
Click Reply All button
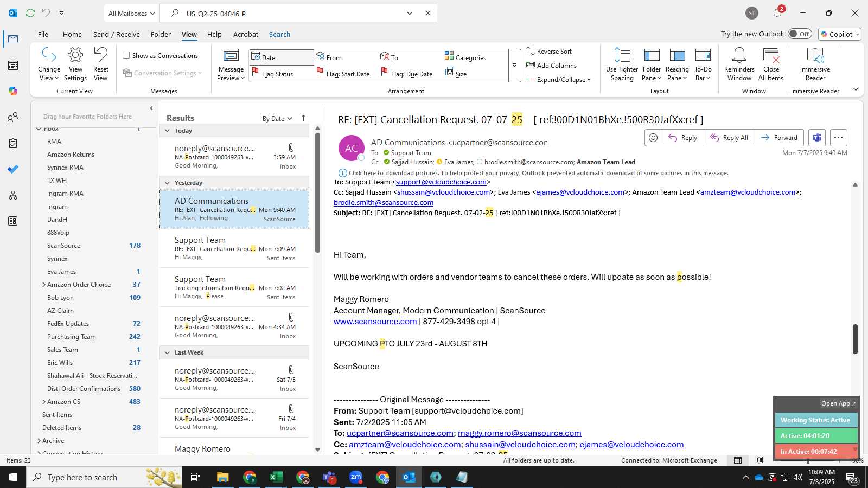tap(729, 138)
